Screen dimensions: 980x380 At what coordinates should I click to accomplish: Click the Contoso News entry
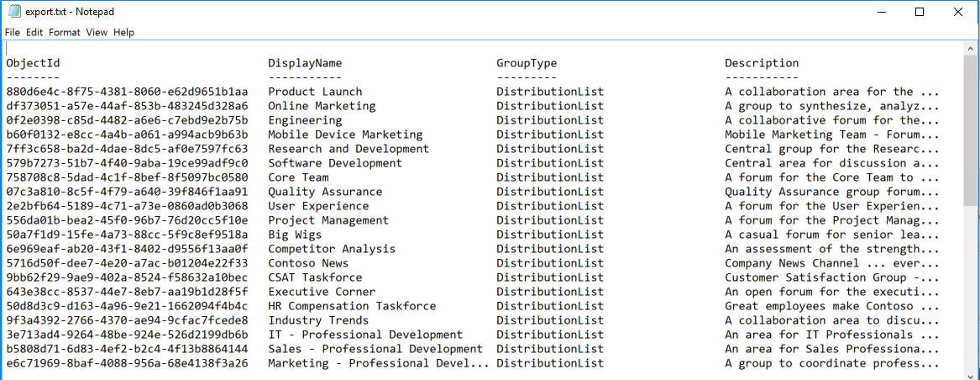(x=308, y=263)
